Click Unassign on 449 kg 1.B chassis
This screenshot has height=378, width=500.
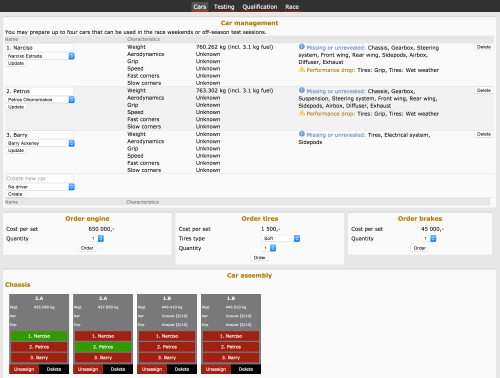point(152,369)
